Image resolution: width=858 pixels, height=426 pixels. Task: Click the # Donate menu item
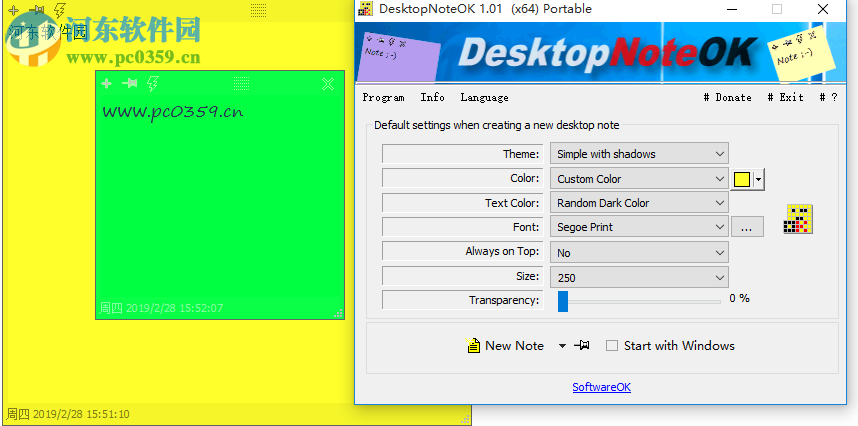(x=728, y=97)
